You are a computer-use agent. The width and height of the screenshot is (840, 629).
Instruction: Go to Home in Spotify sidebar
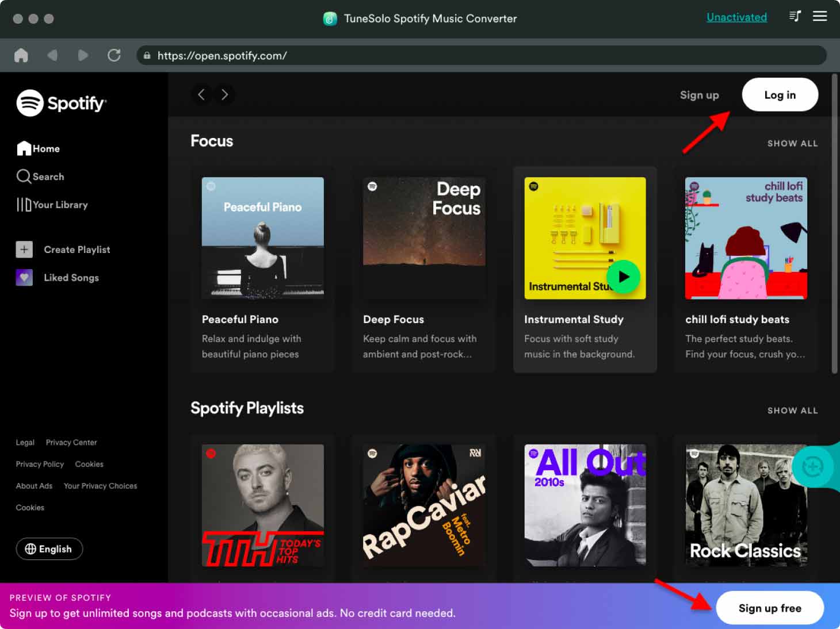(x=39, y=148)
